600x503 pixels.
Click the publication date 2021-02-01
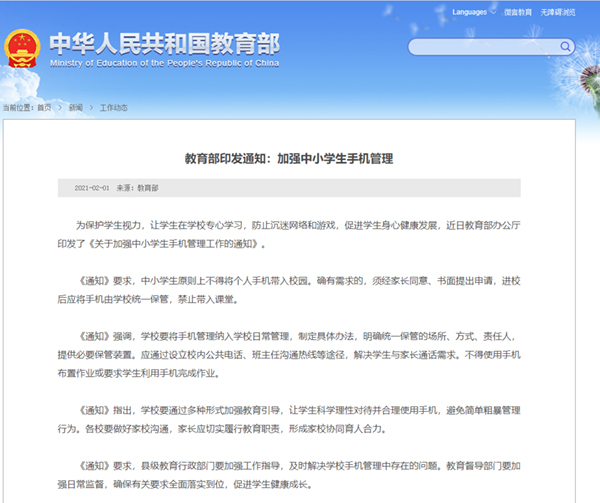(92, 188)
